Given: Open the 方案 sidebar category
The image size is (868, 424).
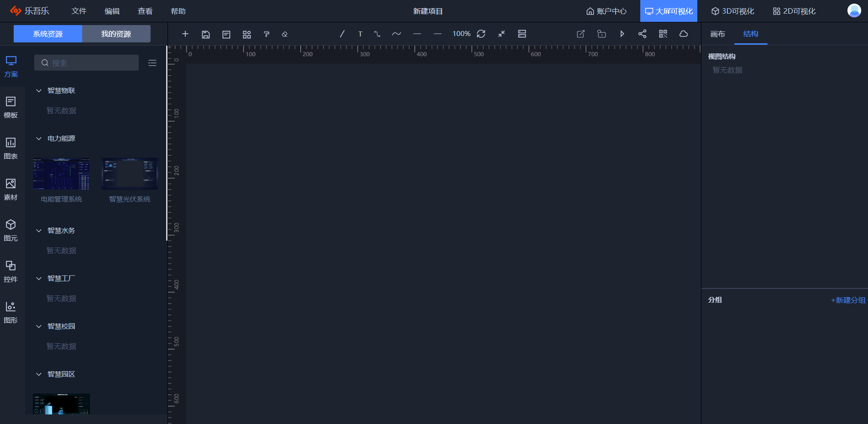Looking at the screenshot, I should point(11,67).
